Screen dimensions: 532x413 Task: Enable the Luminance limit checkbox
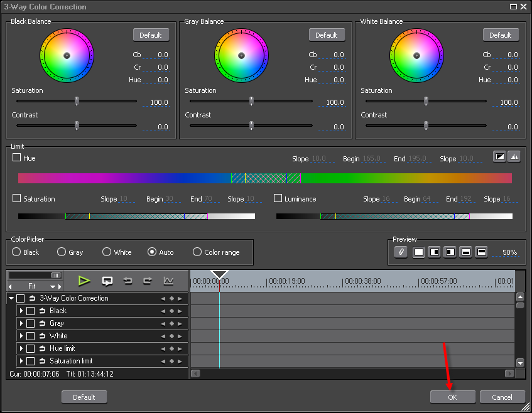(x=278, y=198)
